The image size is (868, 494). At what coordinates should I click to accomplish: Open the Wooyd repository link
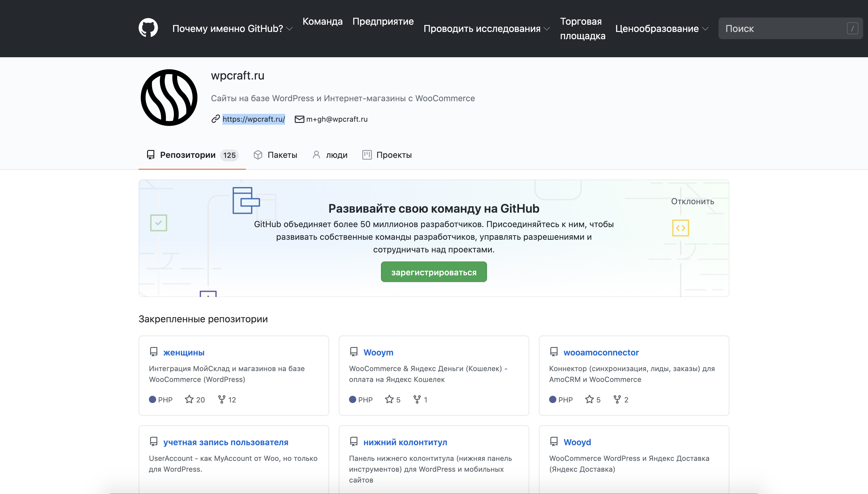click(x=577, y=442)
